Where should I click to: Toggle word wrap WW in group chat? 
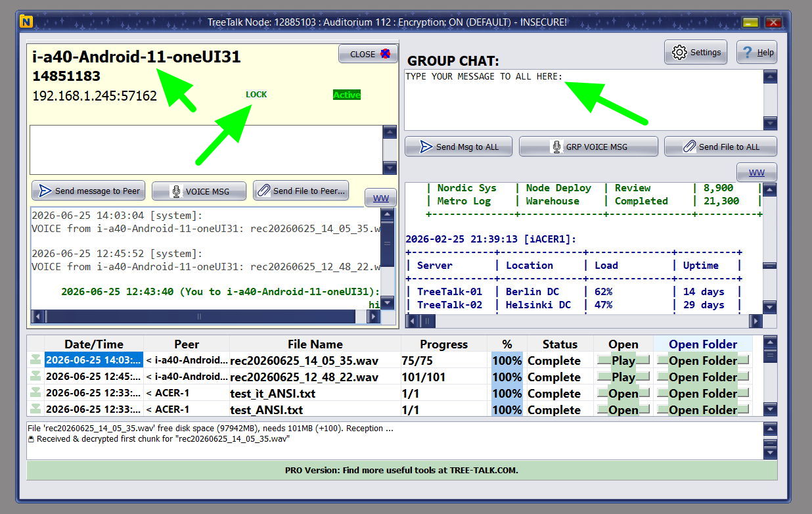tap(756, 173)
